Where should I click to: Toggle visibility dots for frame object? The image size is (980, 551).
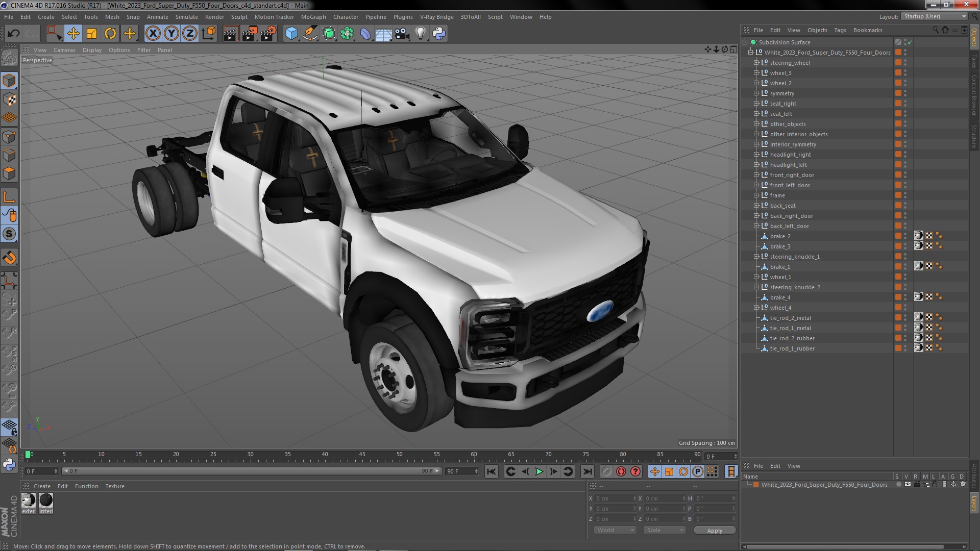click(905, 195)
